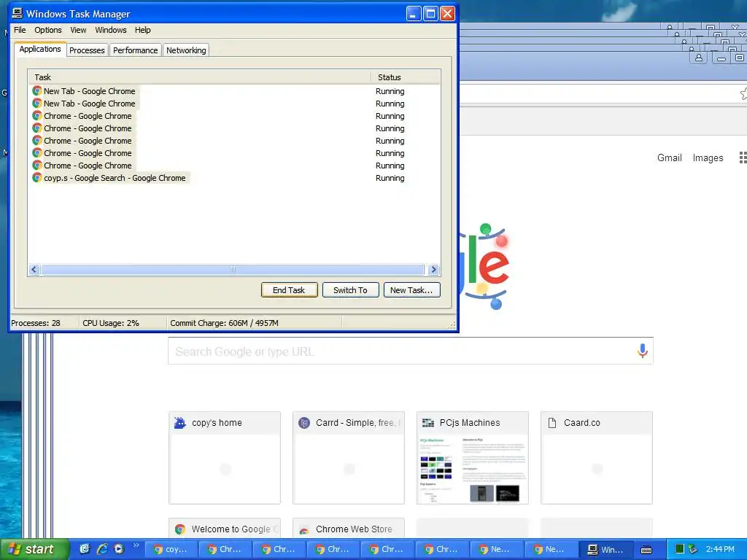Minimize the front Chrome window
This screenshot has width=747, height=560.
721,58
